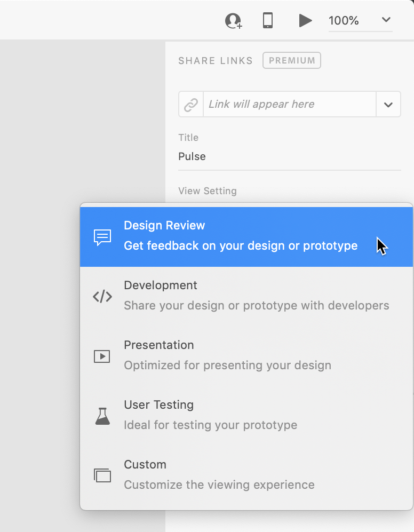Click the desktop preview play button
The width and height of the screenshot is (414, 532).
pyautogui.click(x=305, y=21)
